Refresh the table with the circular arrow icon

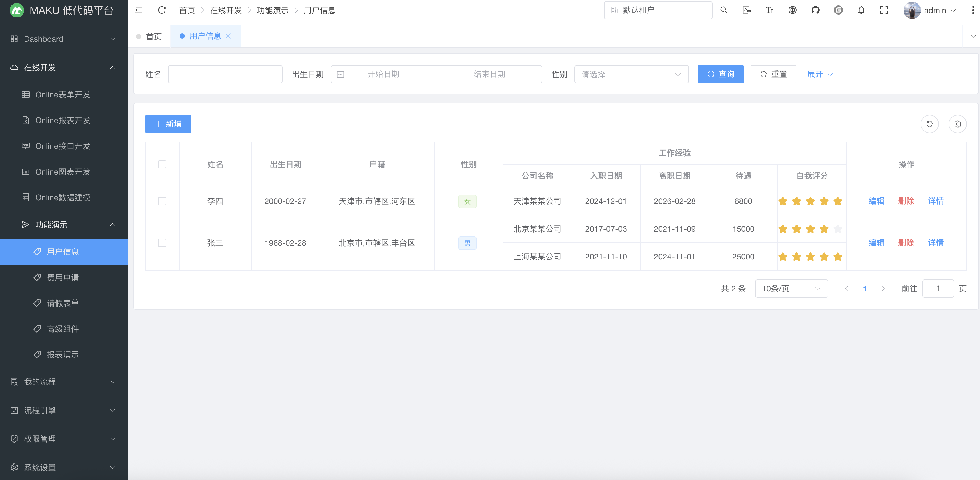pos(930,124)
